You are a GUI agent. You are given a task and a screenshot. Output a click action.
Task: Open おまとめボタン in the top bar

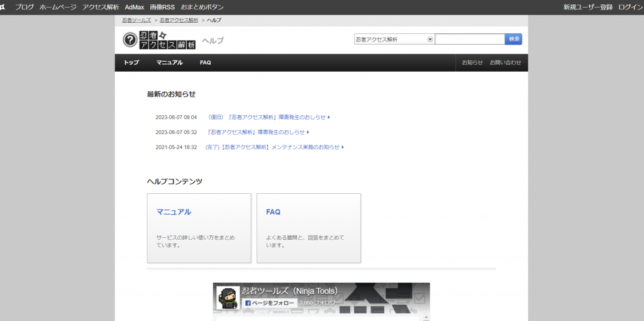[202, 7]
